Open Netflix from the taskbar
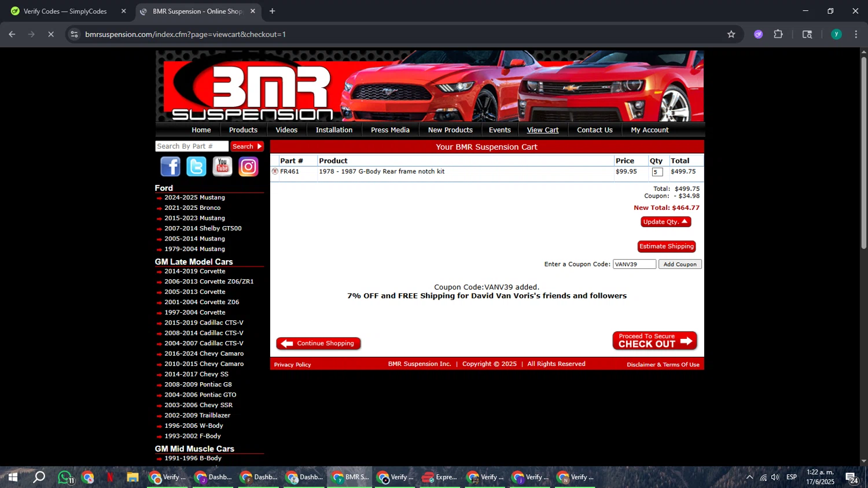Image resolution: width=868 pixels, height=488 pixels. 110,477
